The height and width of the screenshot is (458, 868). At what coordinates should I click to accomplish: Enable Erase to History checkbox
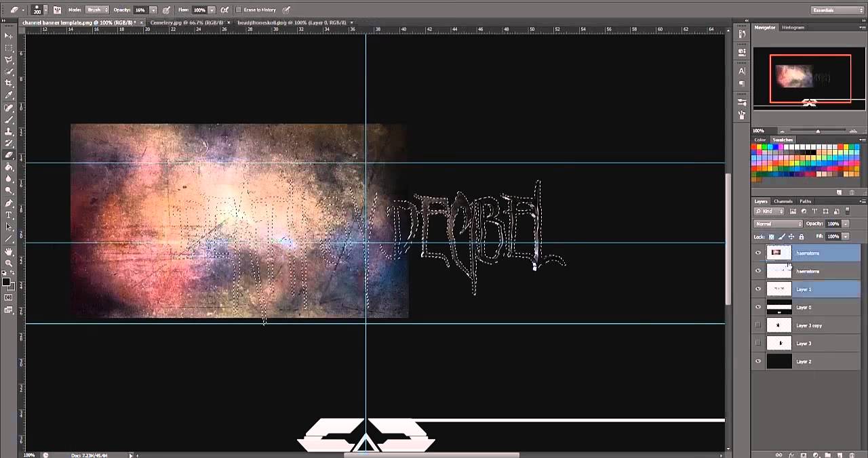[239, 10]
